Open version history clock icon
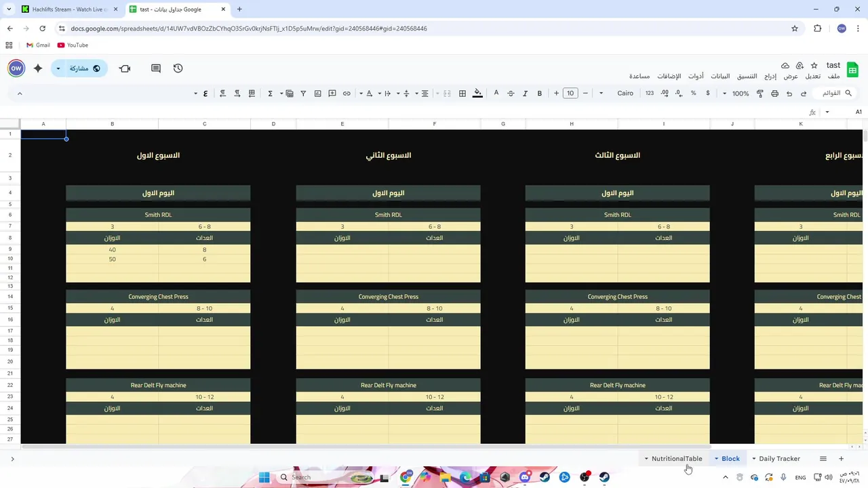Image resolution: width=868 pixels, height=488 pixels. click(178, 68)
